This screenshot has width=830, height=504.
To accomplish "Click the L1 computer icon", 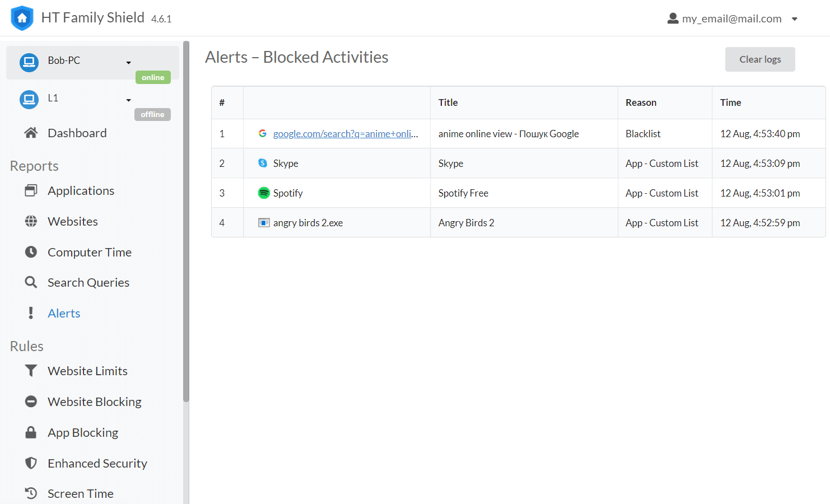I will [29, 100].
